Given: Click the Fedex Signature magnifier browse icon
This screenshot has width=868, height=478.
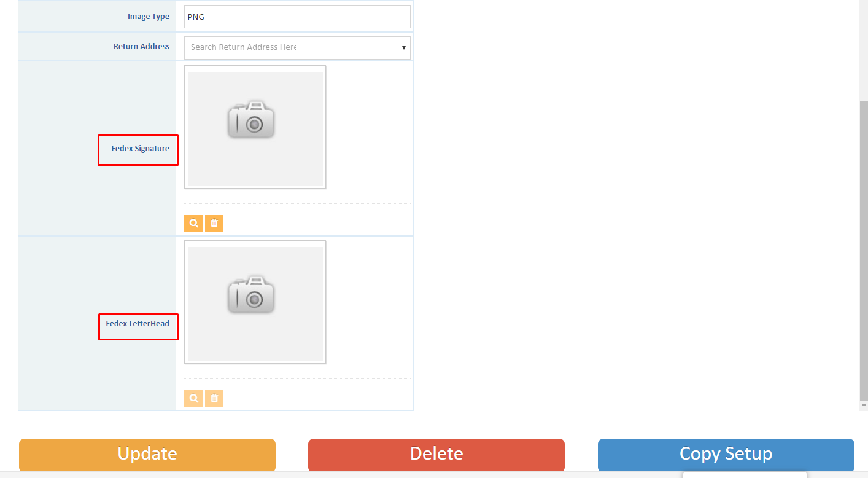Looking at the screenshot, I should click(x=193, y=224).
